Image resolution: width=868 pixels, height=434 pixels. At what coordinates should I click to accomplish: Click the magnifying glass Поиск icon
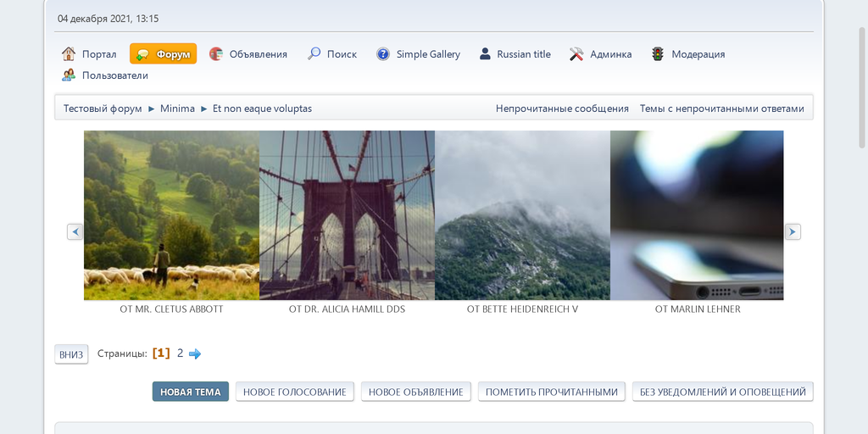(x=314, y=54)
